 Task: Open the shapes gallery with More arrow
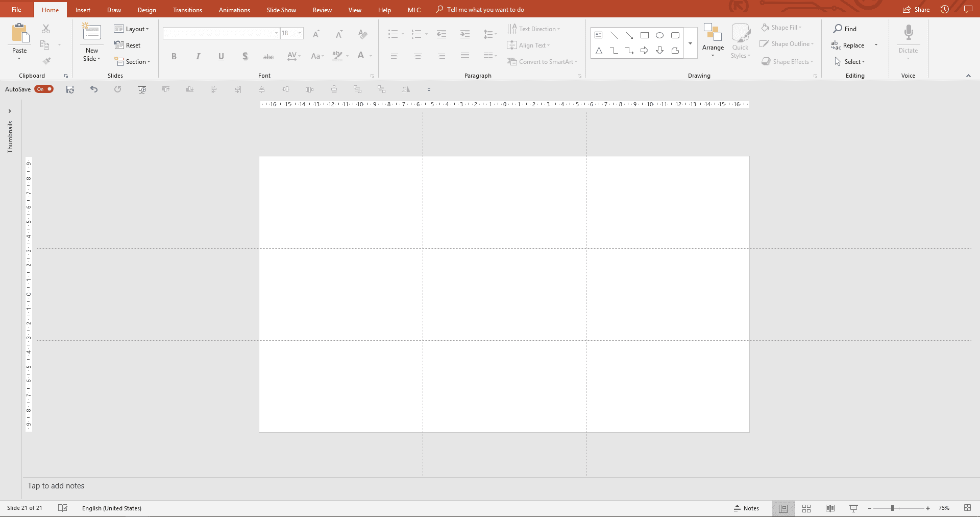tap(691, 43)
